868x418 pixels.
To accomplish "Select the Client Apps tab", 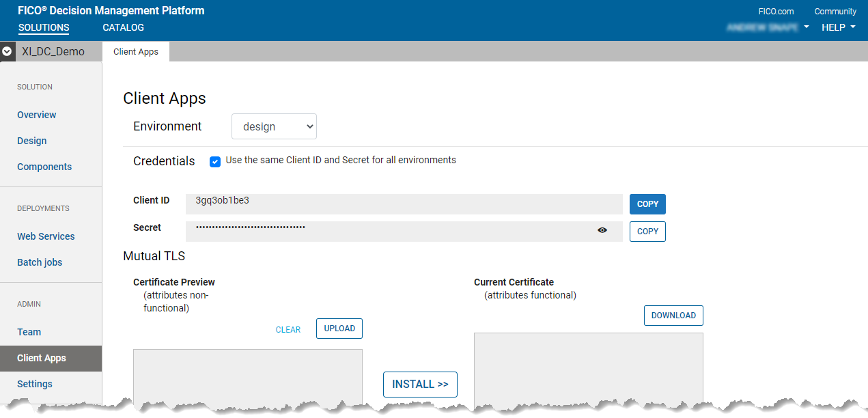I will [136, 51].
